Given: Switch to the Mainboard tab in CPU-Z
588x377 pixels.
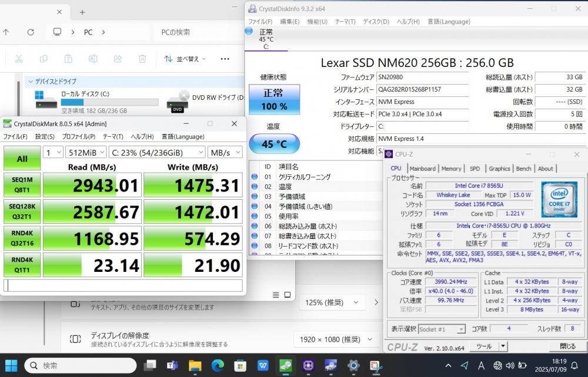Looking at the screenshot, I should 423,169.
